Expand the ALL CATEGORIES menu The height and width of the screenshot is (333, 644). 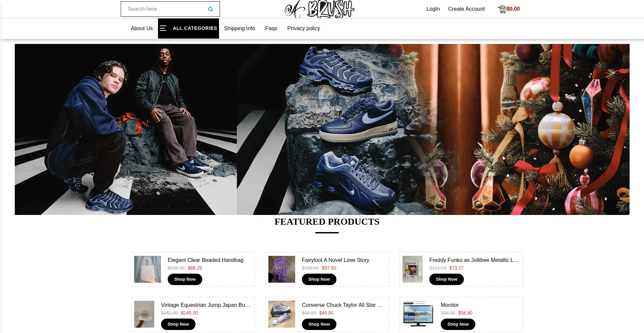(x=189, y=29)
